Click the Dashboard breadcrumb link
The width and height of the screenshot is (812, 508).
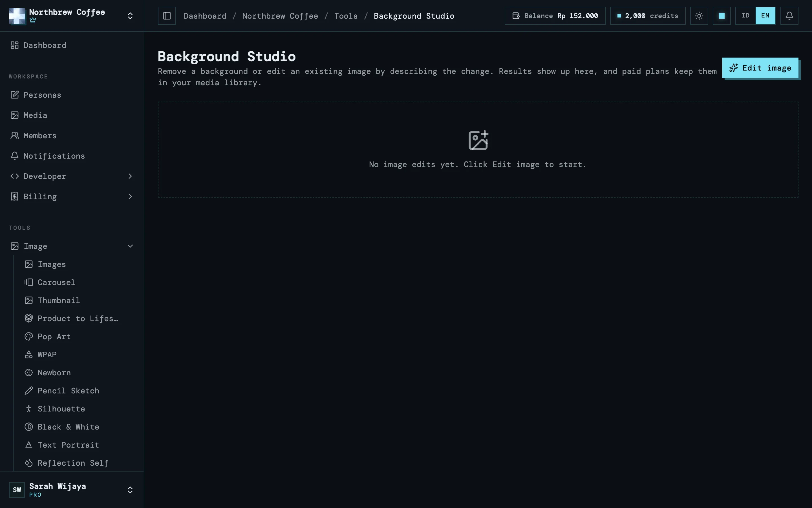tap(205, 16)
